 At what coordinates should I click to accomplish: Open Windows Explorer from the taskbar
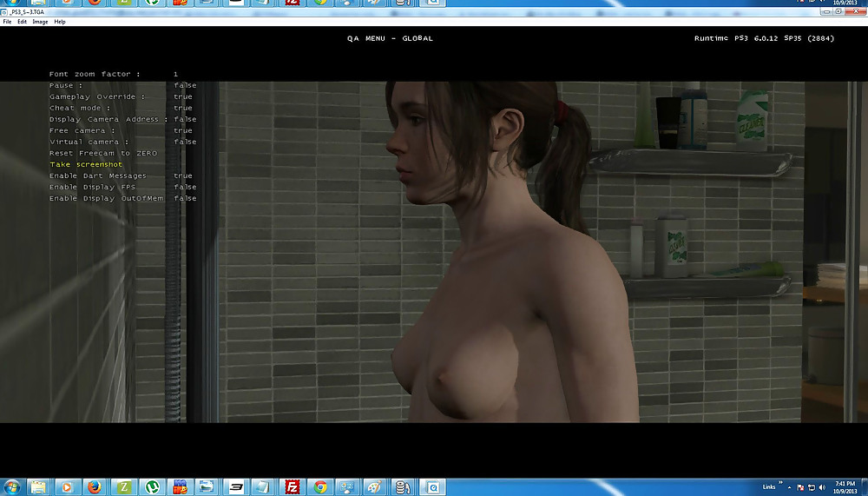point(38,487)
